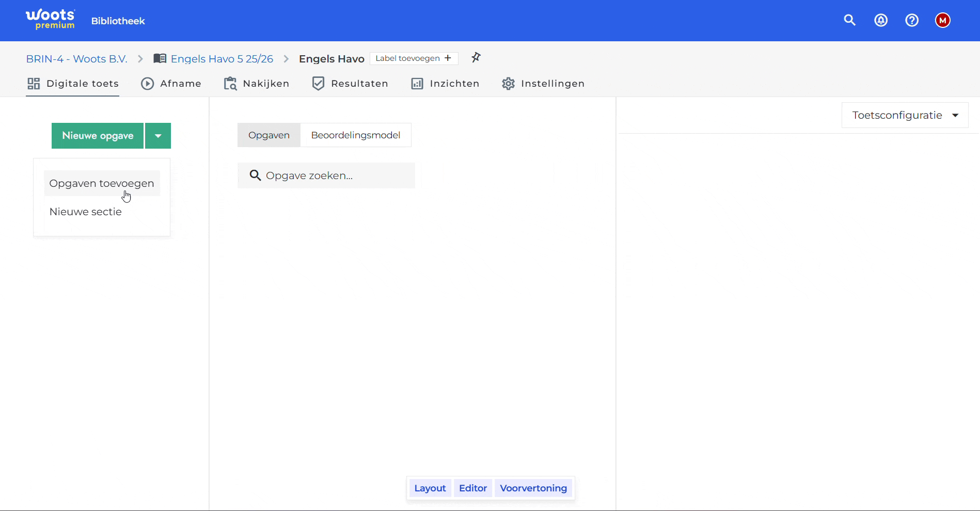Open the user avatar M menu
This screenshot has width=980, height=511.
pyautogui.click(x=943, y=20)
